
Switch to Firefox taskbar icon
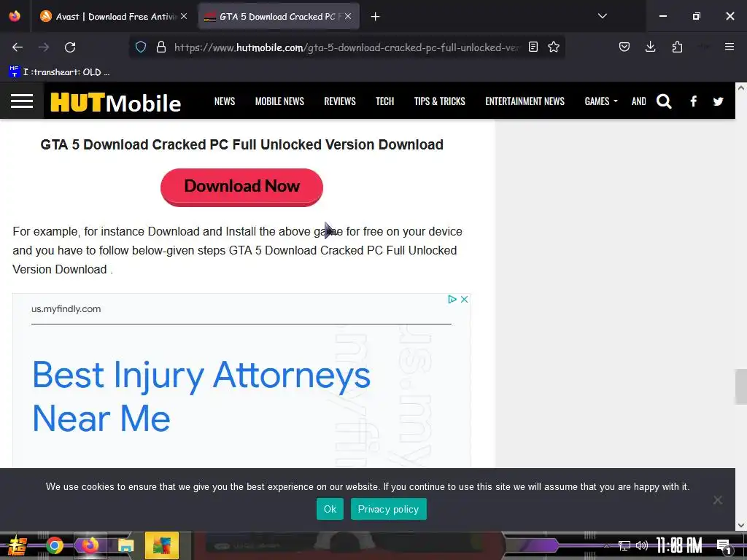tap(90, 545)
